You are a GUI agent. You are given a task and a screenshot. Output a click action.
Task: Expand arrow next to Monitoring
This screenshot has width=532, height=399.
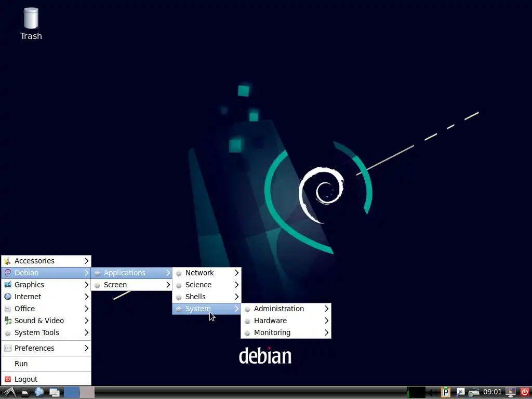point(326,332)
